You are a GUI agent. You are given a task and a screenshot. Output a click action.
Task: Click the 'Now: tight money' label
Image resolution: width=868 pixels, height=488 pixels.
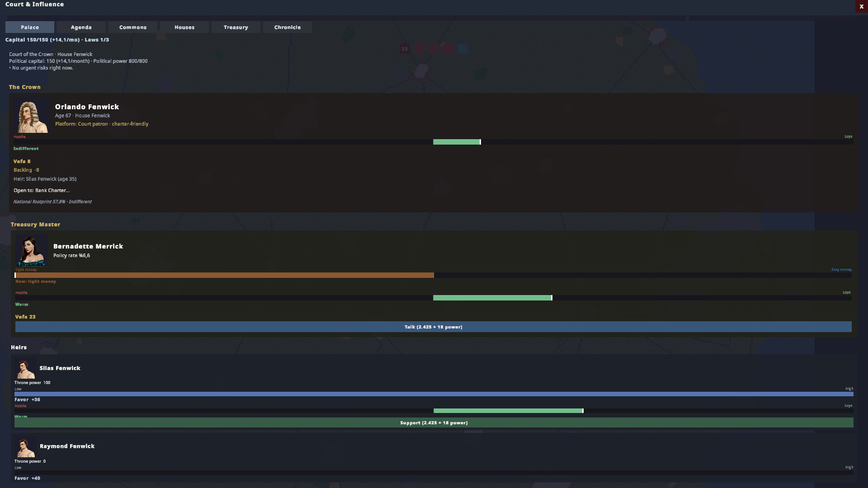tap(36, 281)
